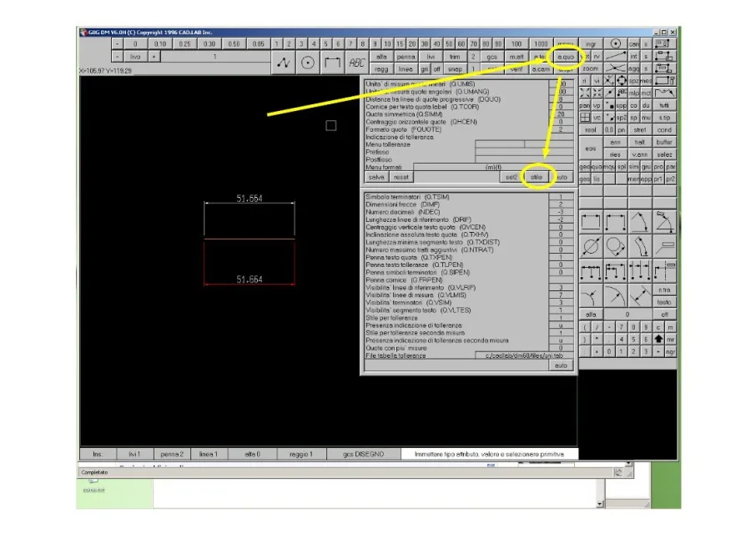Click the linear horizontal dimension icon
The image size is (756, 534).
(x=591, y=222)
